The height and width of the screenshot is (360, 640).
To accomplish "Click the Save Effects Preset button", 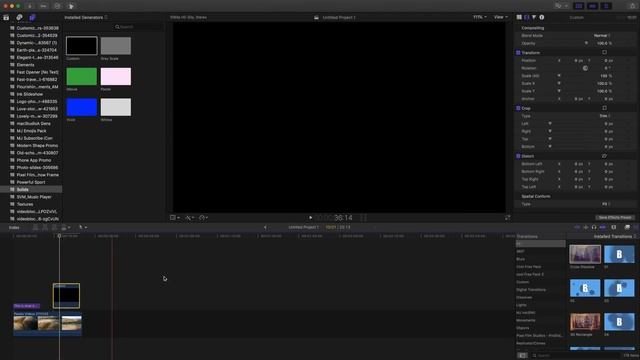I will click(615, 218).
